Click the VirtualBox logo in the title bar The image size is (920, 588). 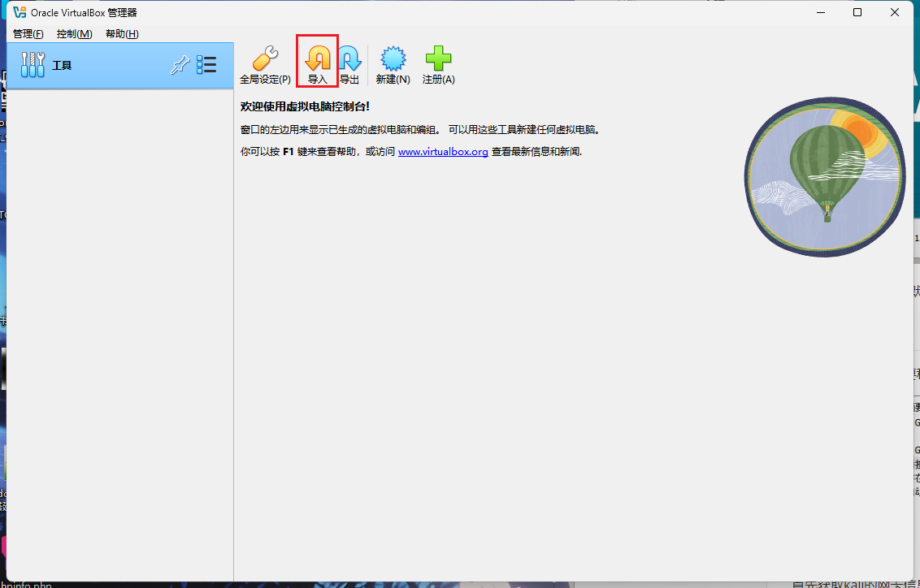(20, 12)
